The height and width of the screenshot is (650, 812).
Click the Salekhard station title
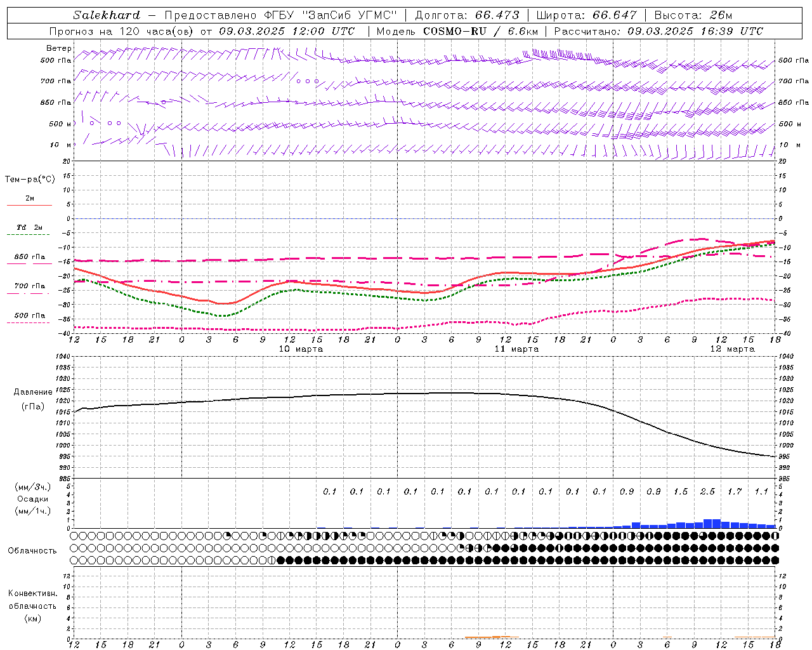(x=107, y=15)
